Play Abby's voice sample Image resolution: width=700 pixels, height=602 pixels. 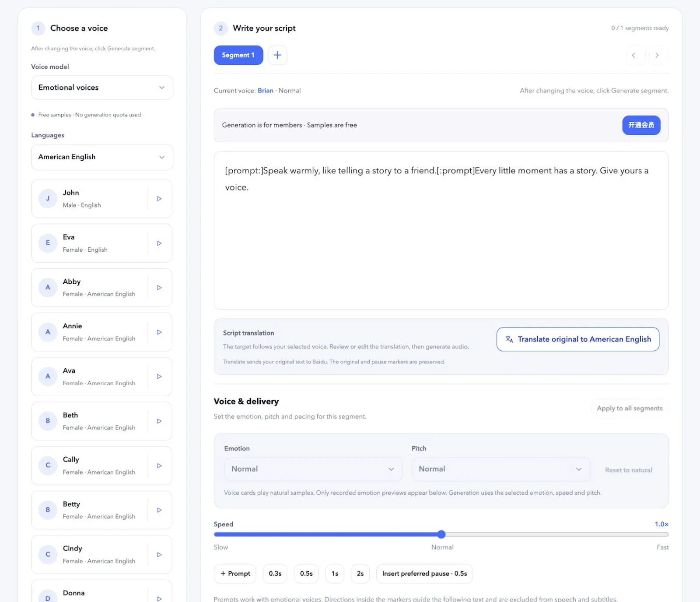pyautogui.click(x=159, y=288)
